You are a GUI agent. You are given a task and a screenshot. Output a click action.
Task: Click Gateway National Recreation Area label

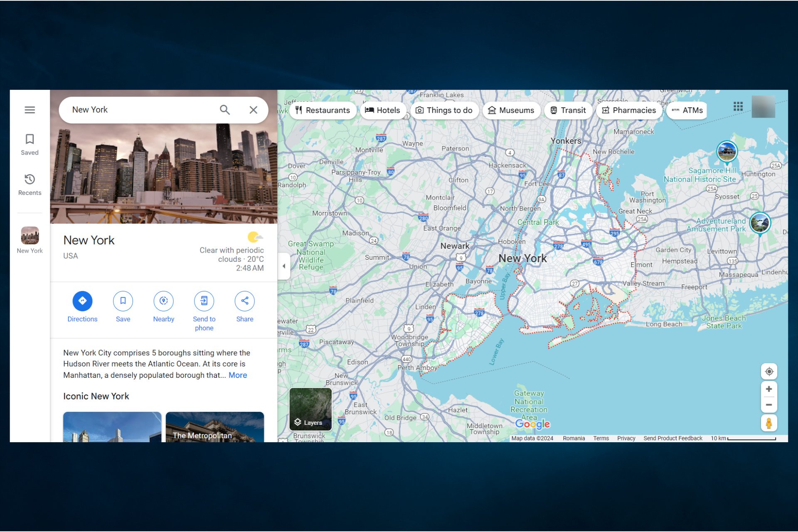point(529,405)
